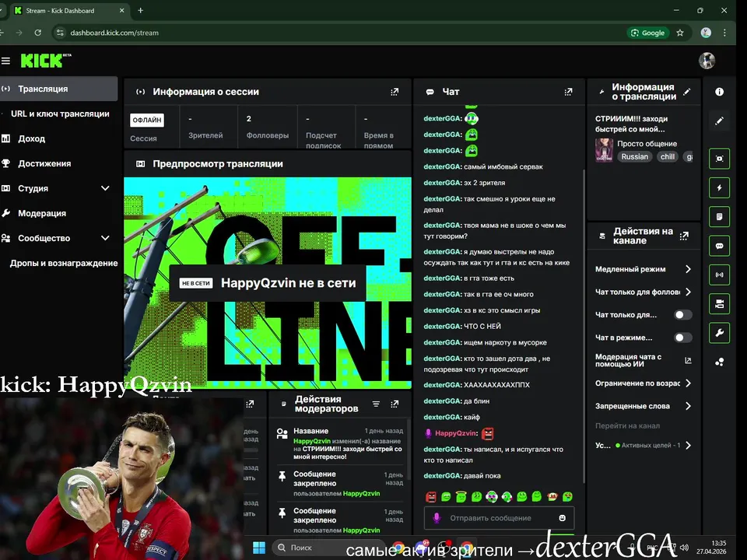
Task: Toggle 'Чат только для...' switch
Action: tap(682, 315)
